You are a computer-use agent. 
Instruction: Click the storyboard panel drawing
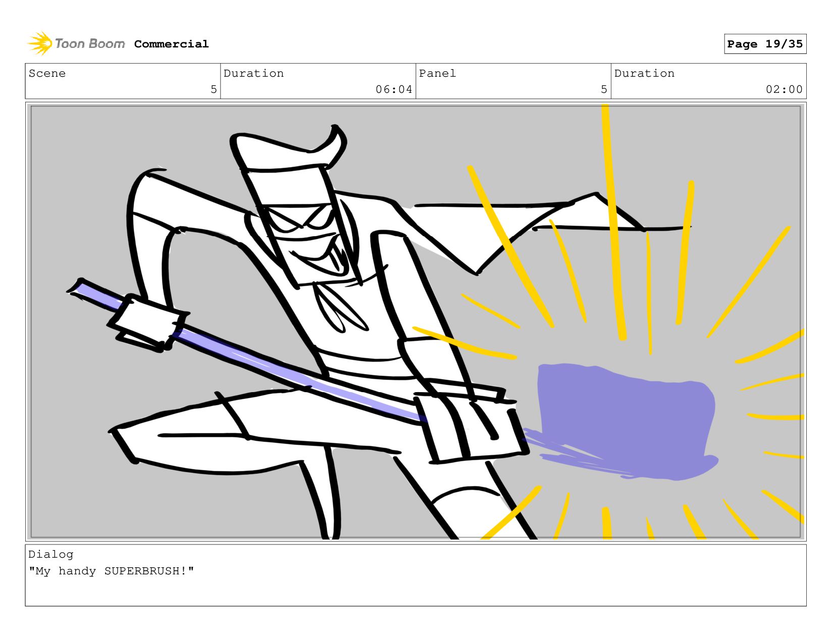pyautogui.click(x=415, y=321)
